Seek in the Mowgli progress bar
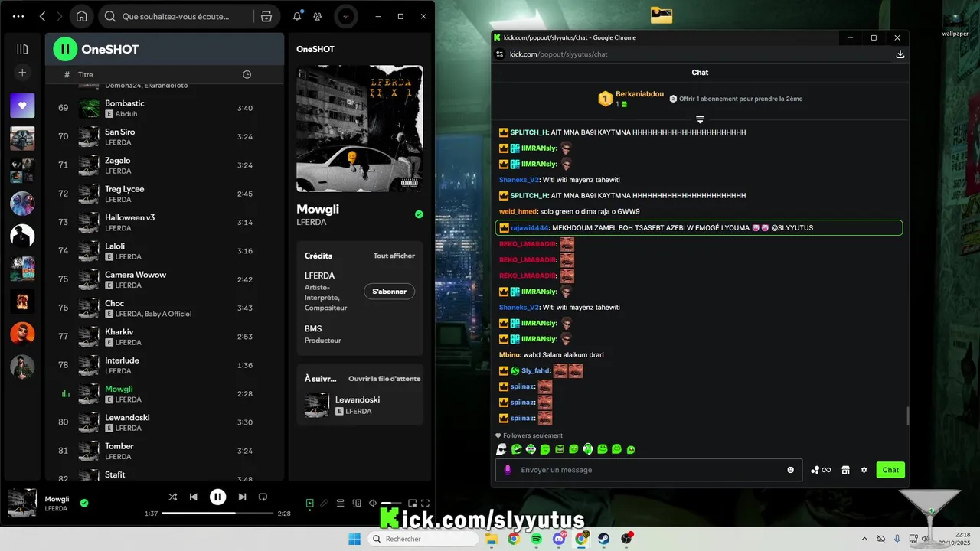Image resolution: width=980 pixels, height=551 pixels. point(217,514)
